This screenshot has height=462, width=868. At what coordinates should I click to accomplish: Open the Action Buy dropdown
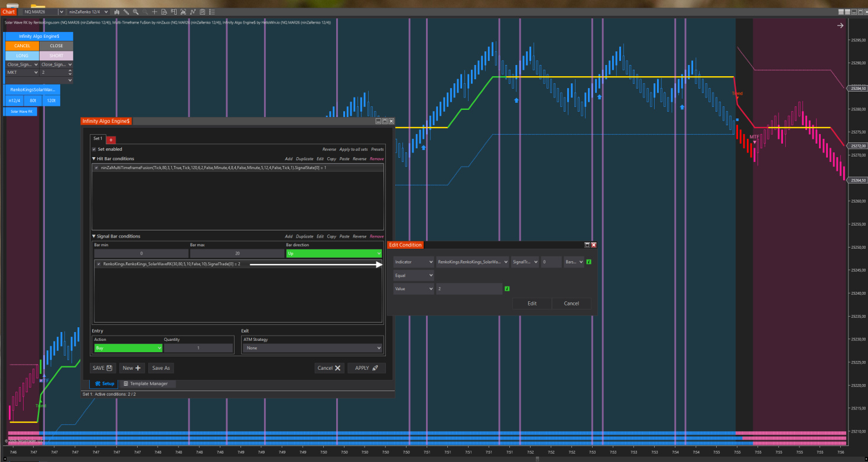pyautogui.click(x=128, y=348)
